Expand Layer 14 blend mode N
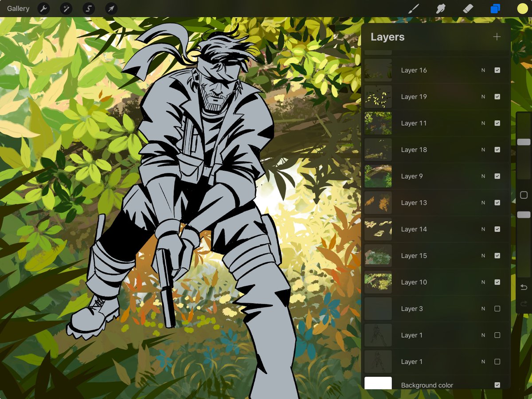Viewport: 532px width, 399px height. click(483, 229)
